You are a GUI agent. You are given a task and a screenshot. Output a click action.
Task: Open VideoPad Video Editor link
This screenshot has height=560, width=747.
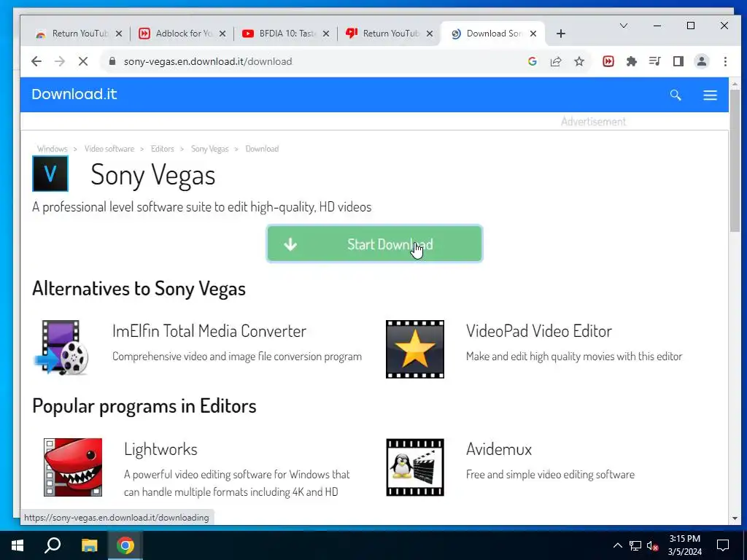(x=539, y=331)
